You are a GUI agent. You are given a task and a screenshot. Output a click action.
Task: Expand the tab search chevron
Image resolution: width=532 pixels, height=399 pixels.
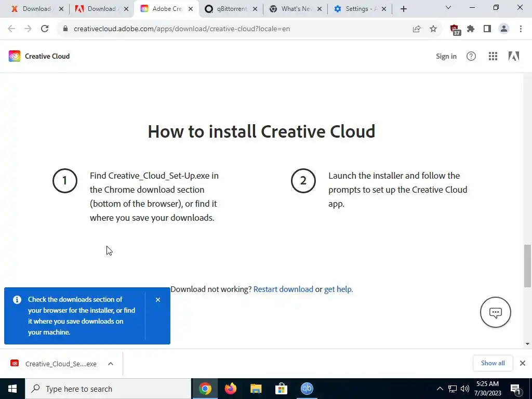coord(448,7)
